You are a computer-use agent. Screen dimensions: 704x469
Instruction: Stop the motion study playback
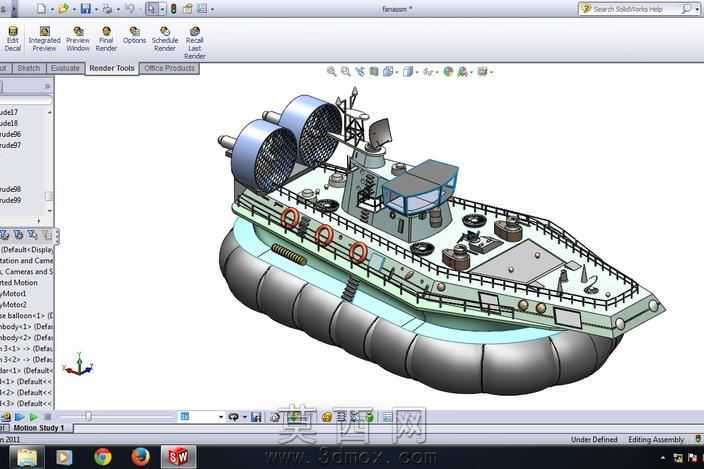coord(47,417)
